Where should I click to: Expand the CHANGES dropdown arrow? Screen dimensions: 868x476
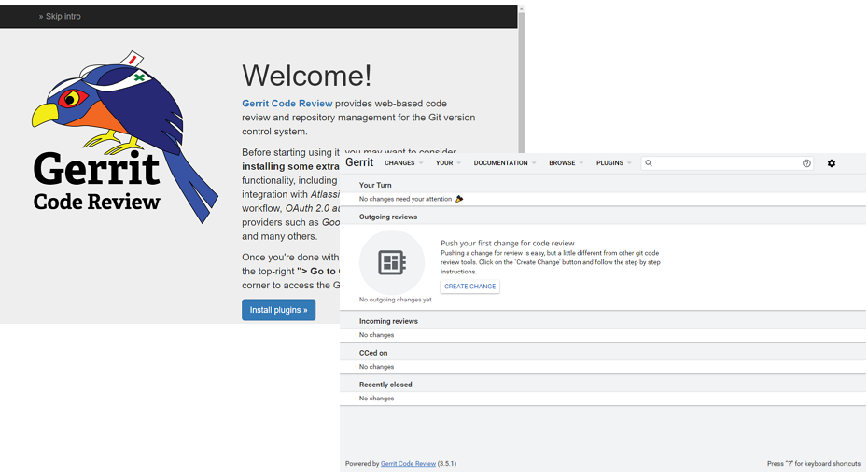(x=421, y=163)
